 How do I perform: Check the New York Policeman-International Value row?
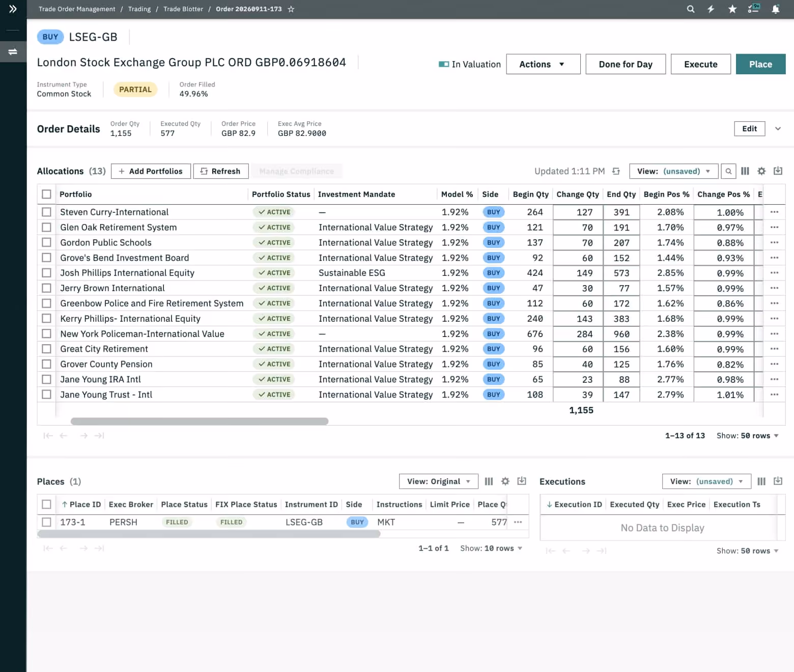click(46, 333)
